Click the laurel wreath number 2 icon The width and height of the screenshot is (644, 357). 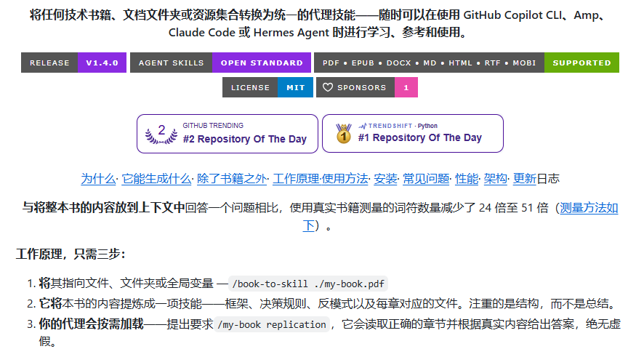[161, 134]
